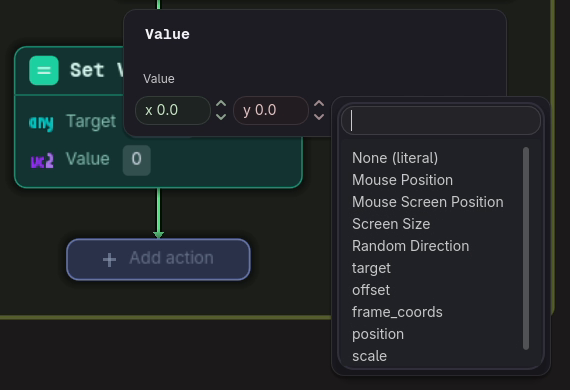The image size is (570, 390).
Task: Click the Value popup heading
Action: click(167, 35)
